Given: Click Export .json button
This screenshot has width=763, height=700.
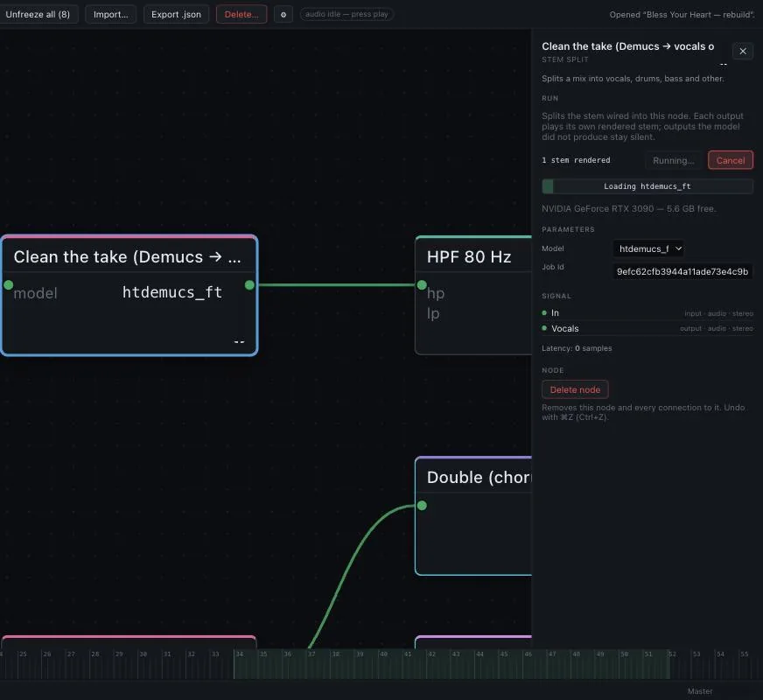Looking at the screenshot, I should [x=176, y=15].
